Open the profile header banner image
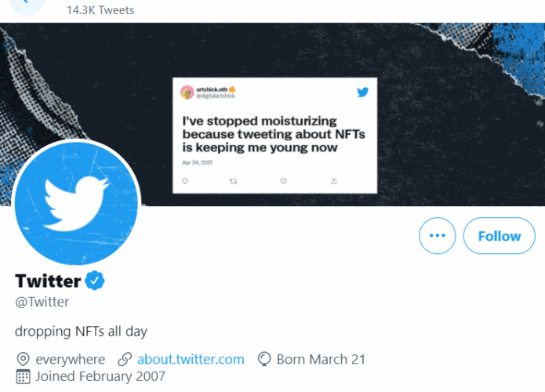 (x=273, y=114)
